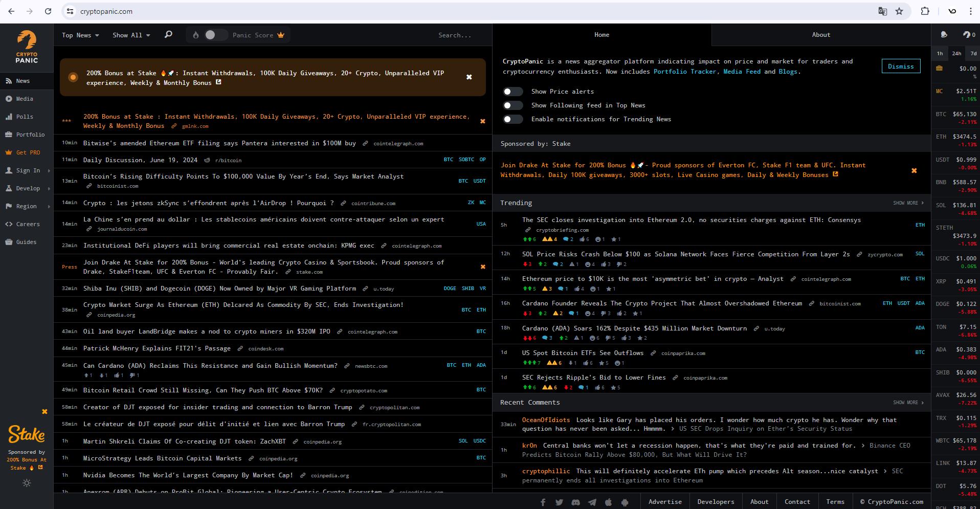Close the sidebar Stake sponsor ad
This screenshot has height=509, width=980.
pyautogui.click(x=44, y=411)
